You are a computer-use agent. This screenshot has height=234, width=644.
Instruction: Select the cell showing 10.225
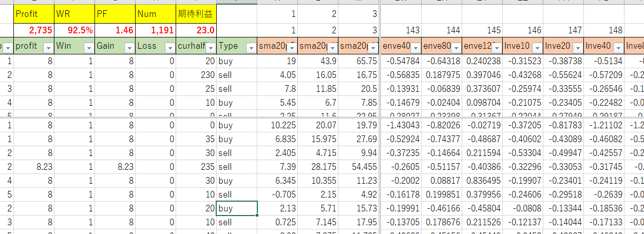(278, 125)
